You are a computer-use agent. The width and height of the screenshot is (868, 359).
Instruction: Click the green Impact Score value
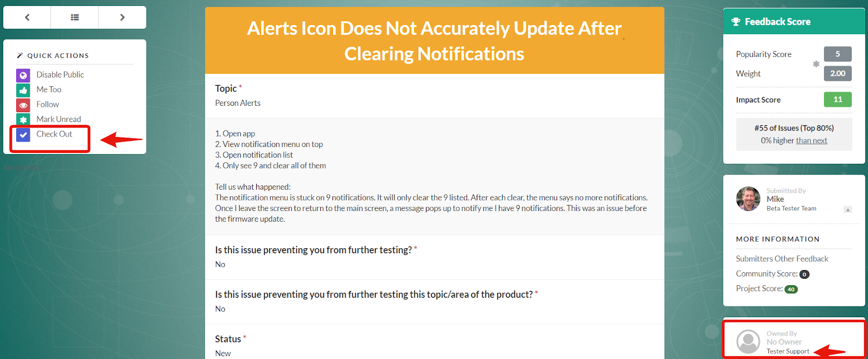tap(838, 99)
